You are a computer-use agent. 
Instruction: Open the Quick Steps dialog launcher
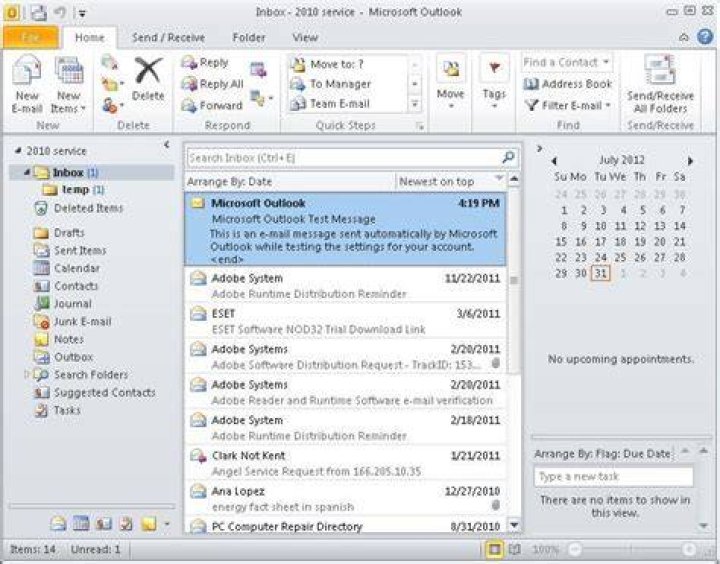[420, 126]
